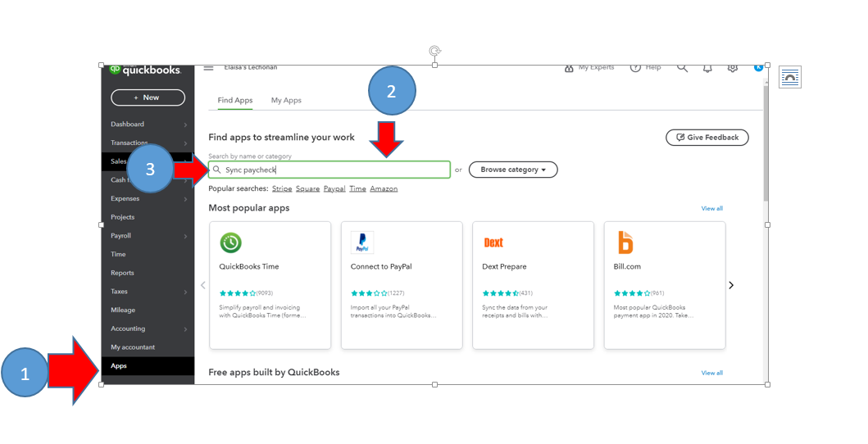Click the Sync paycheck search field
Screen dimensions: 868x444
(x=329, y=170)
